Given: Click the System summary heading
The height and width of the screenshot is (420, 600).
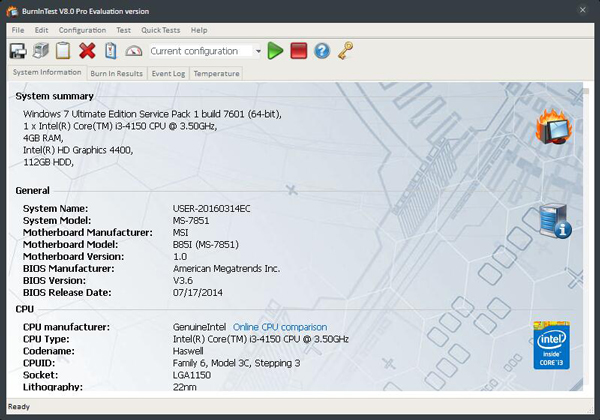Looking at the screenshot, I should pyautogui.click(x=54, y=96).
